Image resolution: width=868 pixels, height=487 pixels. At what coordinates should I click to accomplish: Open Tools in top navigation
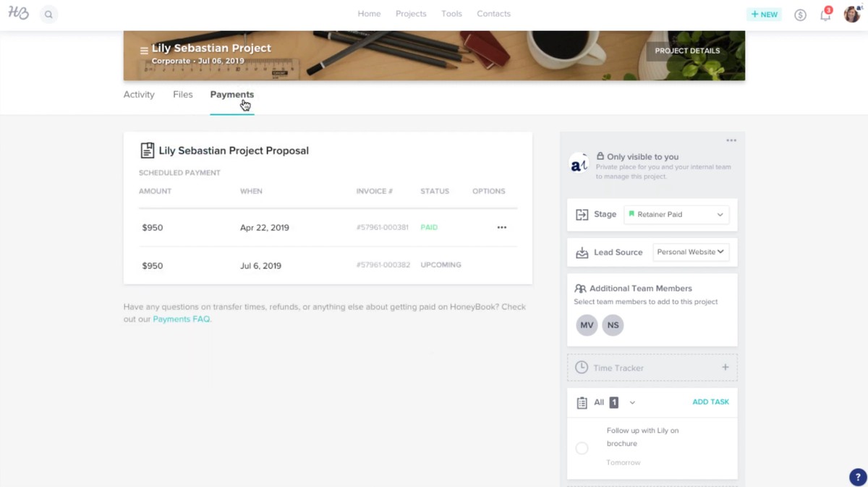pos(451,14)
